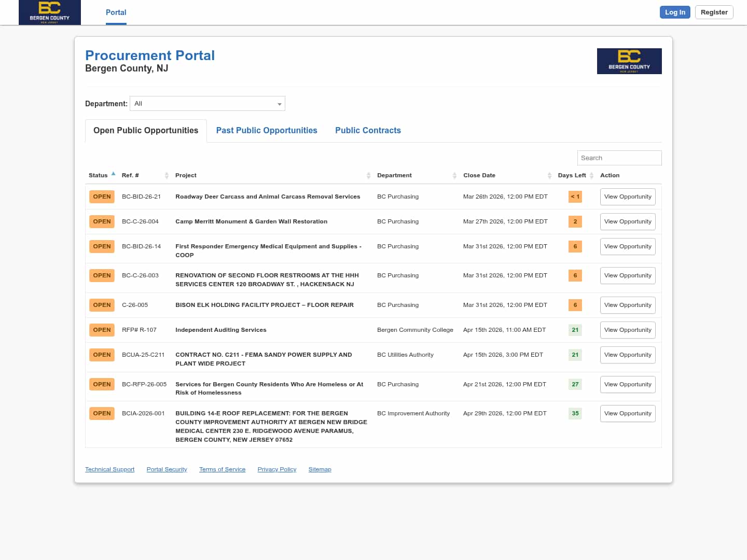Open the Public Contracts tab
The image size is (747, 560).
[x=368, y=130]
